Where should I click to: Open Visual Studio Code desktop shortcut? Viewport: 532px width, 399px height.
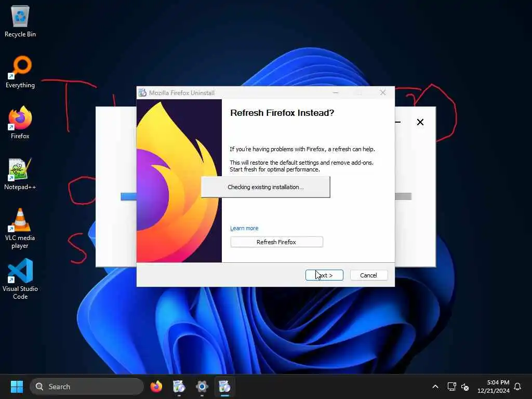pyautogui.click(x=20, y=279)
